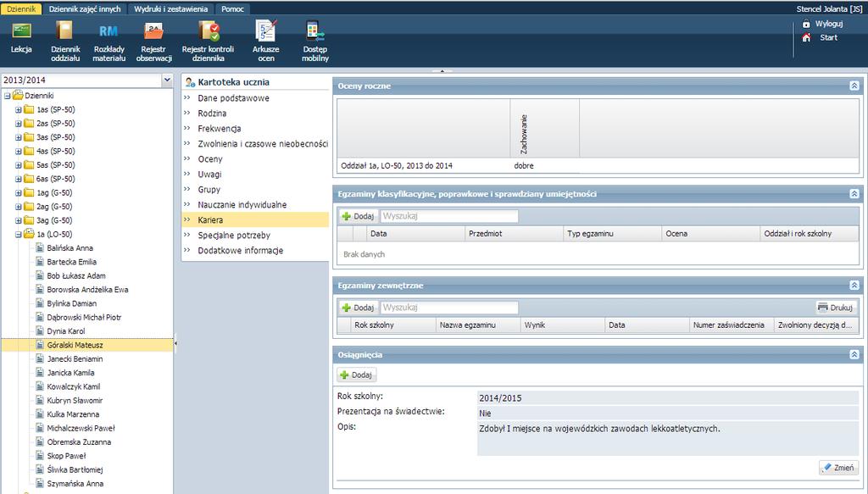Switch to Dziennik zajęć innych tab

(x=85, y=8)
